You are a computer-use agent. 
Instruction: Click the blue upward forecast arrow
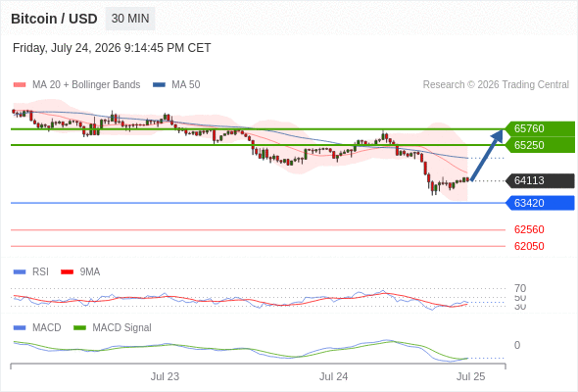(x=487, y=155)
